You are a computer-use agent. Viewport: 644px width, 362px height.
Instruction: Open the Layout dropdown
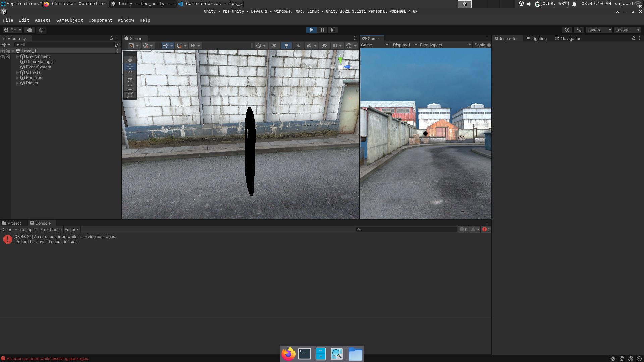[x=627, y=30]
